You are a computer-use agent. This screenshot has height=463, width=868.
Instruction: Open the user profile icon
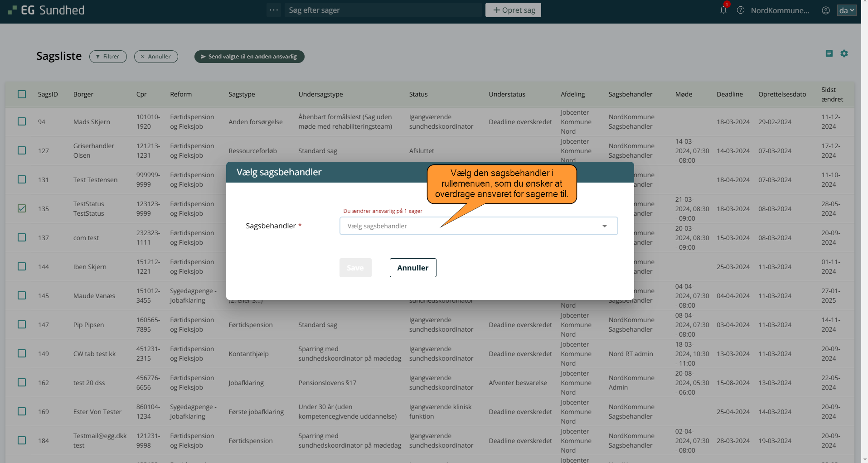pyautogui.click(x=826, y=10)
